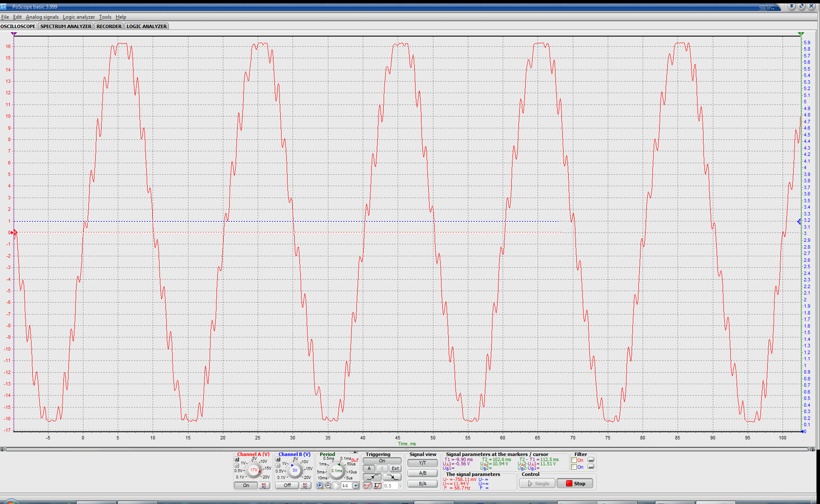Toggle Channel B Off button
Image resolution: width=820 pixels, height=504 pixels.
(287, 485)
